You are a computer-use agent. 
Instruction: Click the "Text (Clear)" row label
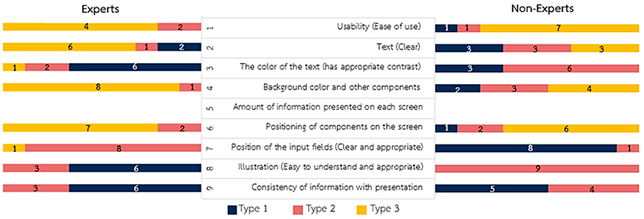pos(398,47)
